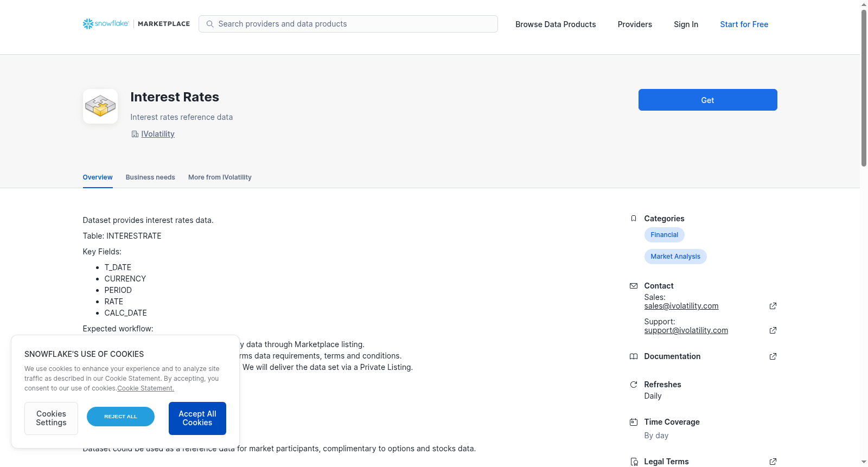Click the CURRENCY field name

tap(125, 279)
